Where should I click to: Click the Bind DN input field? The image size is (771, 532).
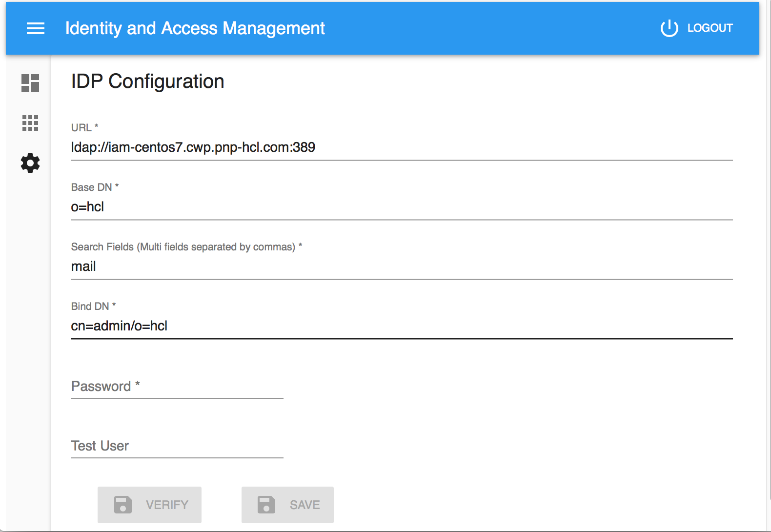[402, 326]
